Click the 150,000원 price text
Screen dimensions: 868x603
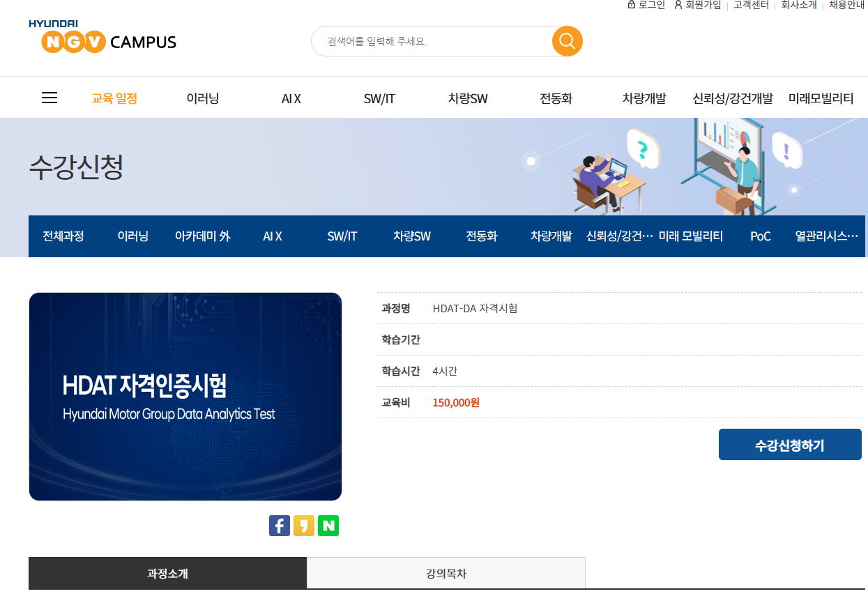(456, 403)
